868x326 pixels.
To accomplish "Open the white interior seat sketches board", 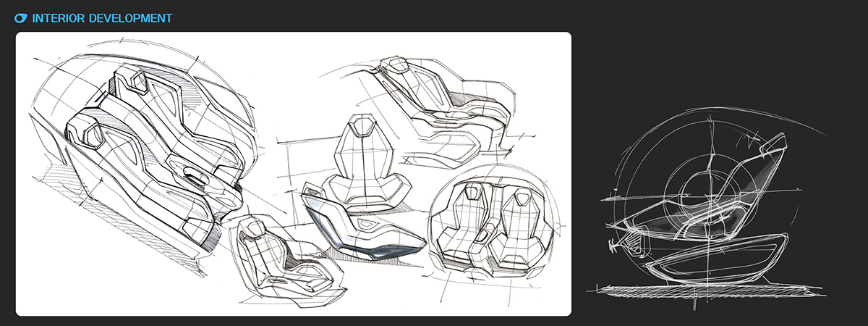I will point(294,174).
